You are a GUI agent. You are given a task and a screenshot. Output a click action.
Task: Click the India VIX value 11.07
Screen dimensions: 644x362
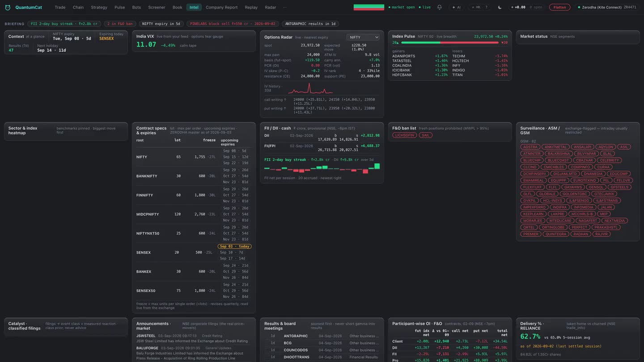(146, 45)
